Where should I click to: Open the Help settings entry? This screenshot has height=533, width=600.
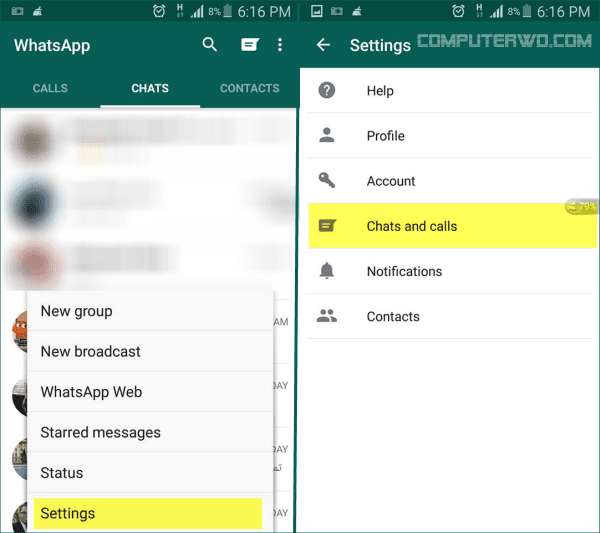[x=450, y=91]
